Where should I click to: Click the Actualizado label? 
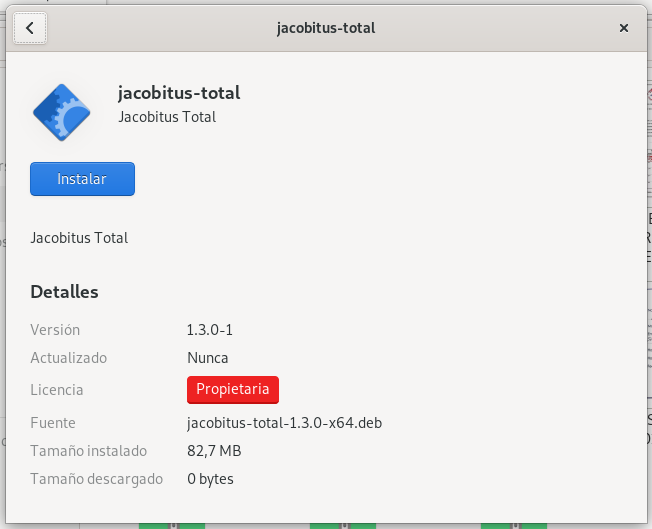pos(68,358)
